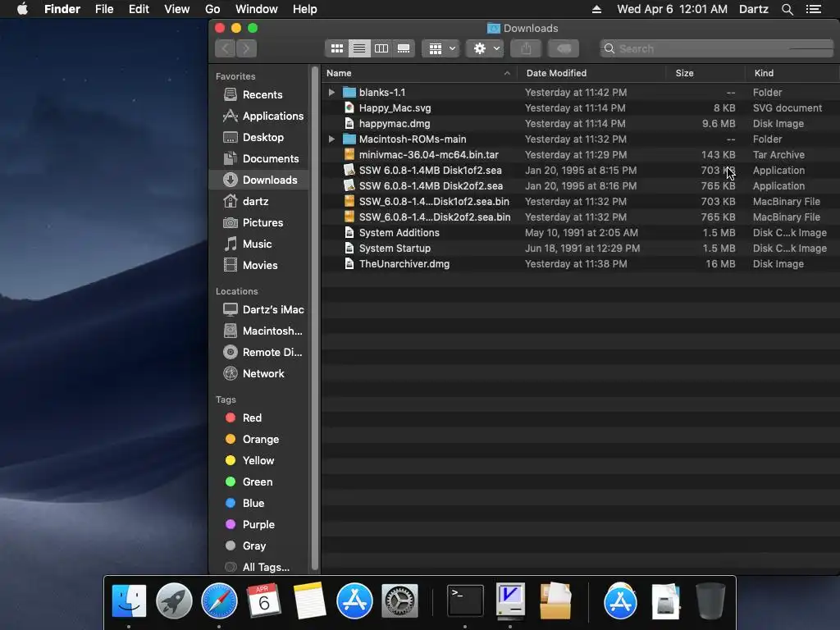Click the Share toolbar button
Screen dimensions: 840x630
pos(526,48)
